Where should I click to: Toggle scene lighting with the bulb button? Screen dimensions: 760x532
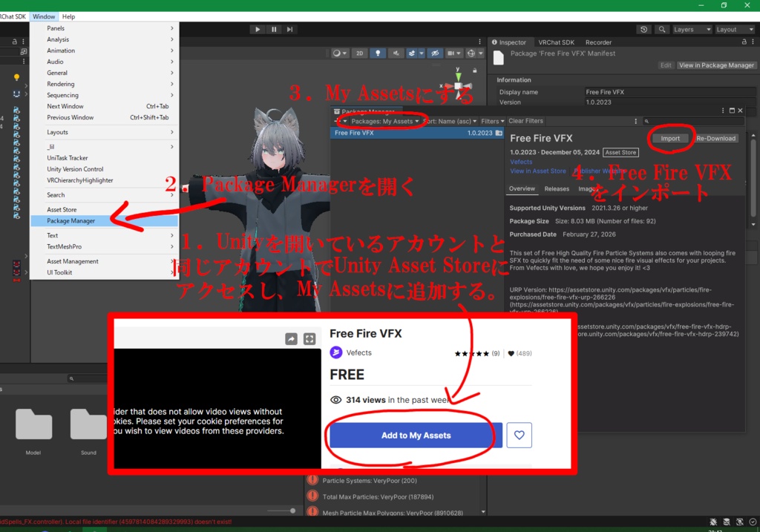click(x=378, y=53)
